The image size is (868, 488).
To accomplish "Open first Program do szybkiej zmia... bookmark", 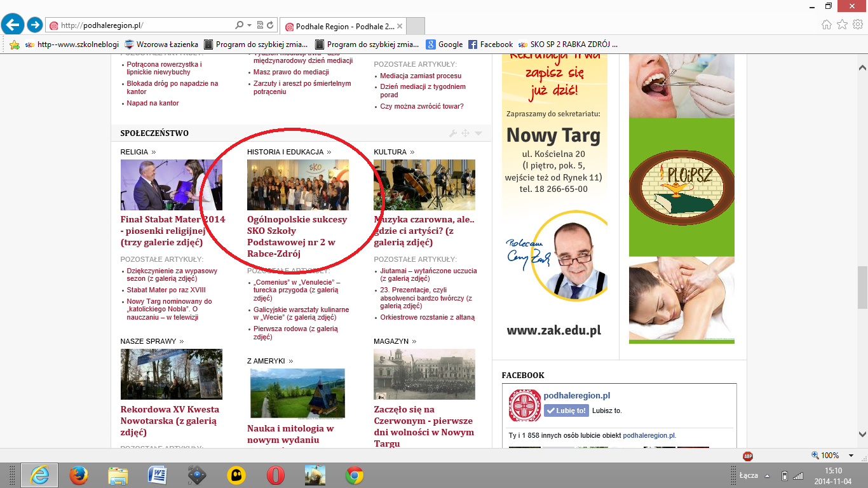I will coord(256,44).
